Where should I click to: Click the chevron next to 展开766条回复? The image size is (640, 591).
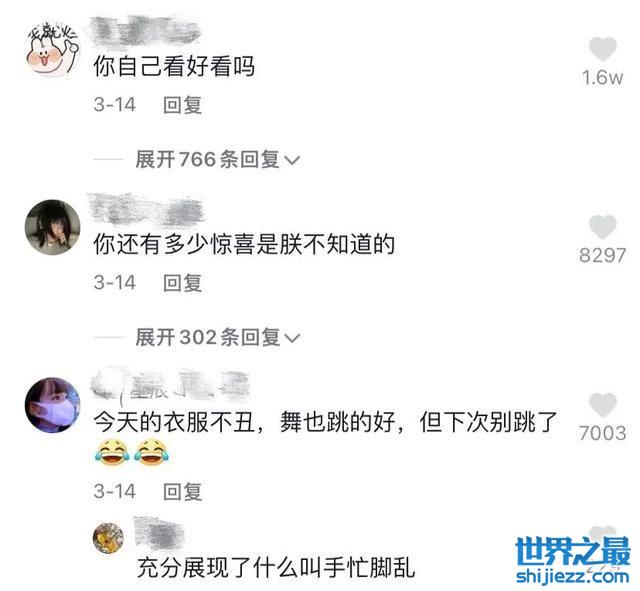(x=292, y=160)
